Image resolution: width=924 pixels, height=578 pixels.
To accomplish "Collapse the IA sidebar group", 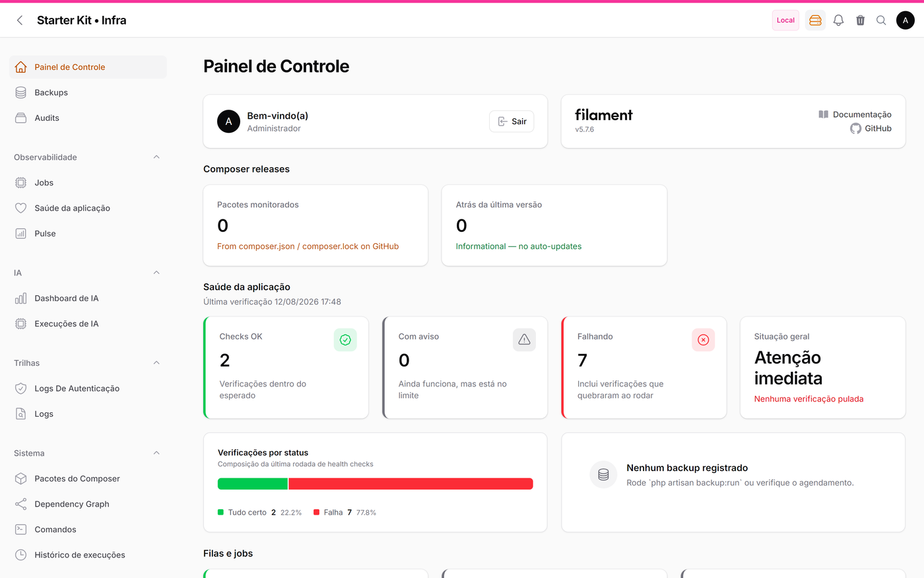I will (156, 273).
